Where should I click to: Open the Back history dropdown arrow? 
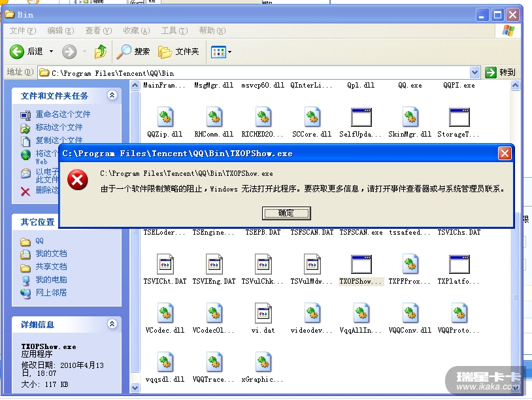tap(51, 52)
